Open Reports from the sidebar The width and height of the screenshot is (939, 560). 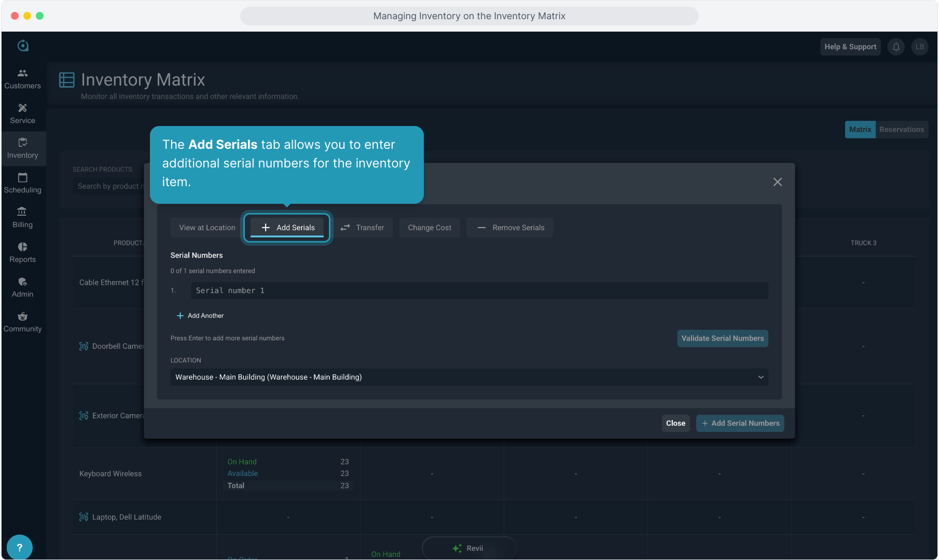[x=22, y=253]
